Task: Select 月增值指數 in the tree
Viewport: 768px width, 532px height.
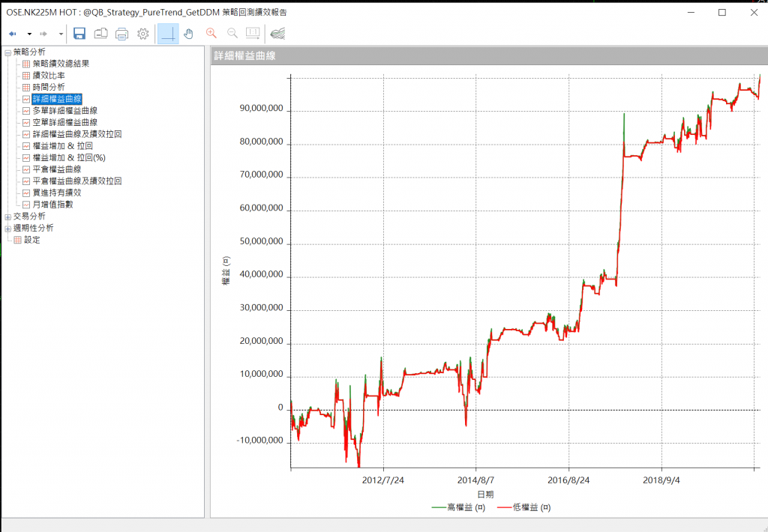Action: pyautogui.click(x=52, y=205)
